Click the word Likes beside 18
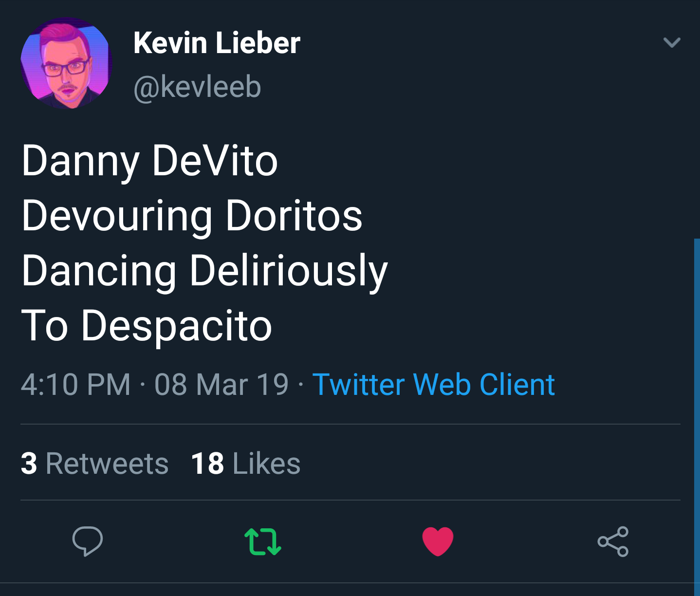700x596 pixels. click(267, 463)
